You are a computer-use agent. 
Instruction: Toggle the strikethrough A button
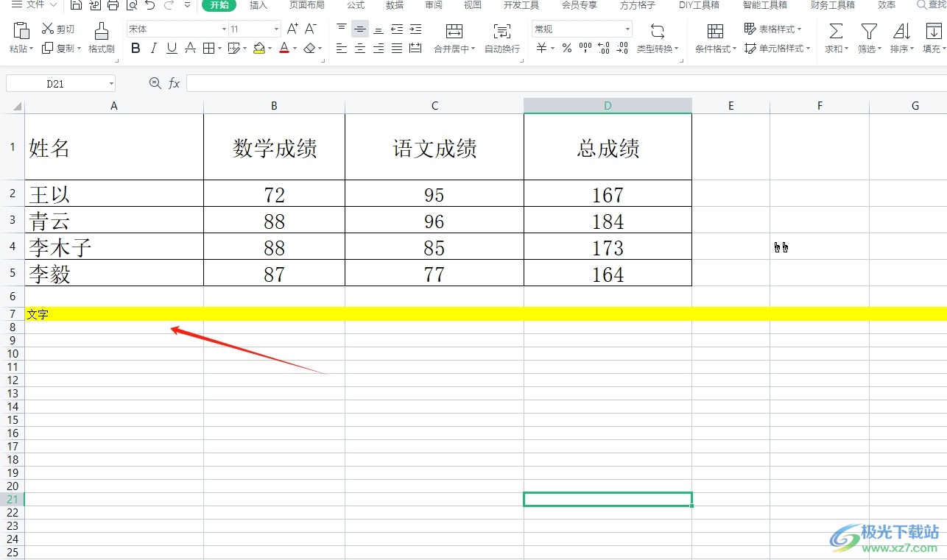tap(190, 49)
